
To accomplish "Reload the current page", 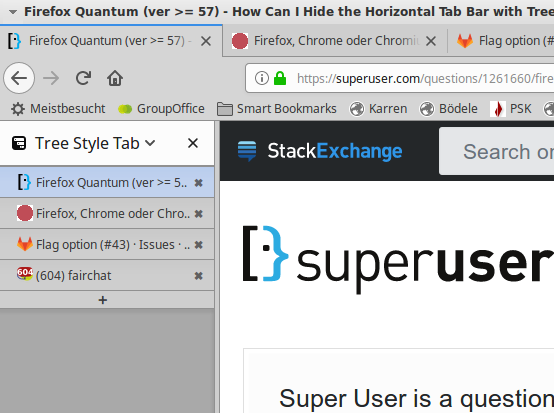I will (83, 78).
